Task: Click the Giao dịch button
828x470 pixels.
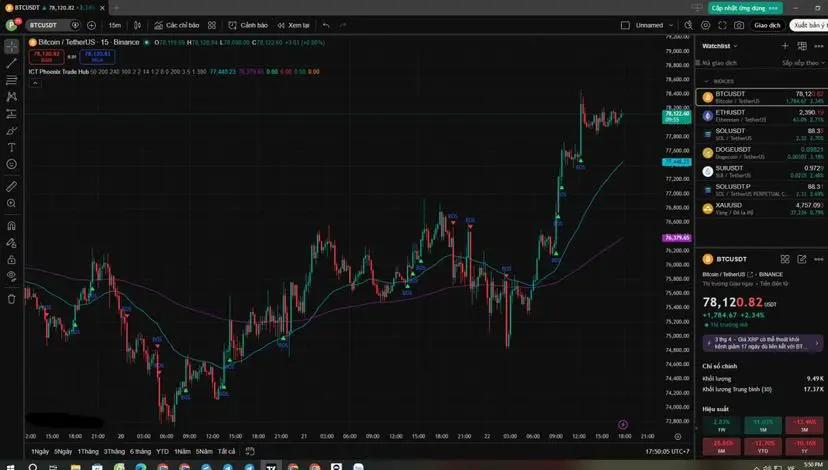Action: (767, 25)
